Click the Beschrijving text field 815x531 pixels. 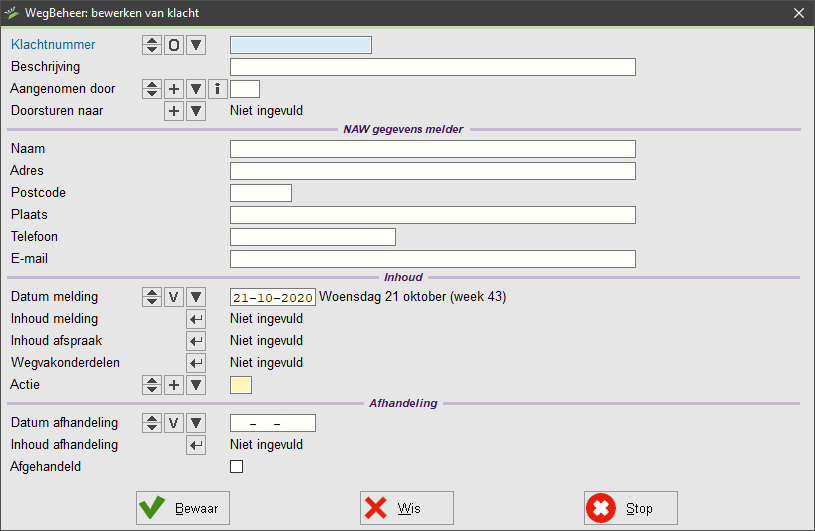click(x=433, y=67)
